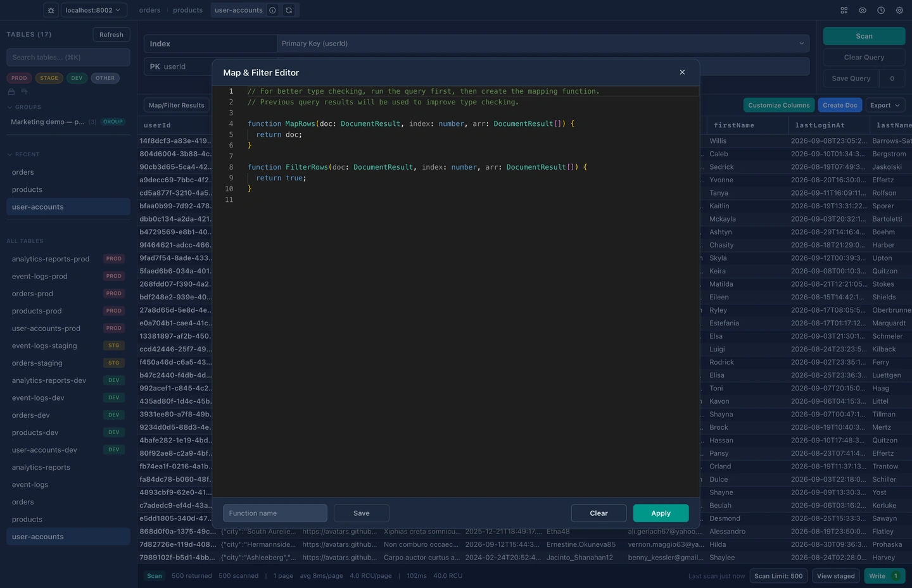Viewport: 912px width, 588px height.
Task: Switch to the orders tab
Action: [x=149, y=10]
